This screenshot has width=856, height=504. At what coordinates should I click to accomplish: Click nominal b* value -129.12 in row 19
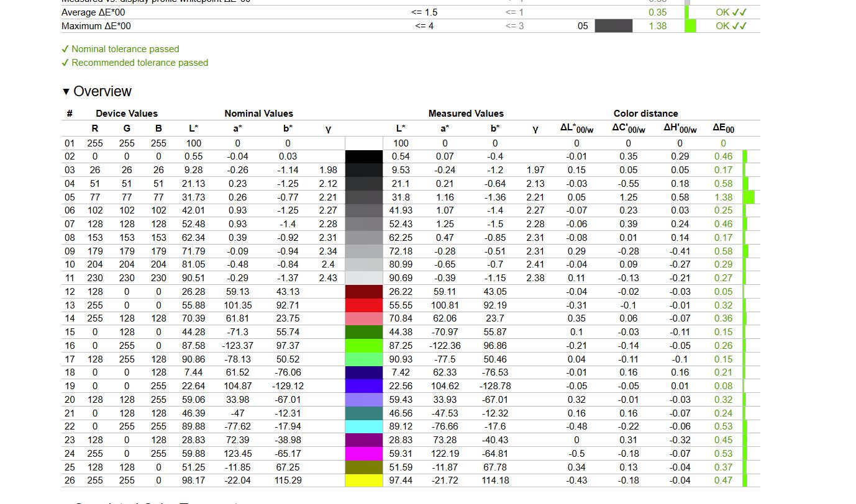pyautogui.click(x=288, y=386)
